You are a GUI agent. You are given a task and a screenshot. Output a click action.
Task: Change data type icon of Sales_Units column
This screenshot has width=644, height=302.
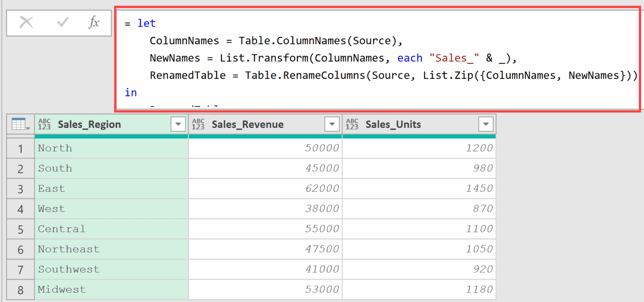352,124
